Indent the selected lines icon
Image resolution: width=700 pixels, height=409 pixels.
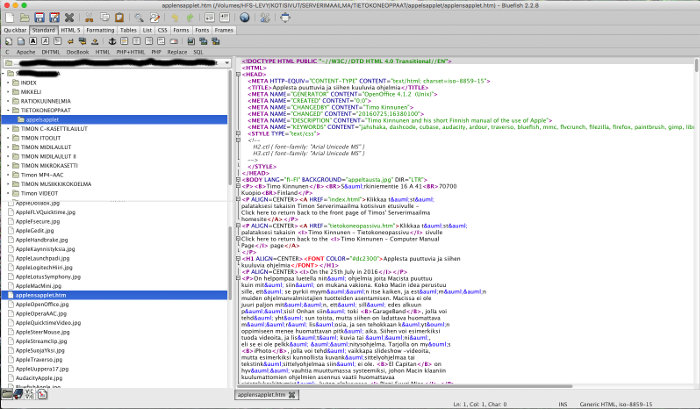click(x=224, y=18)
